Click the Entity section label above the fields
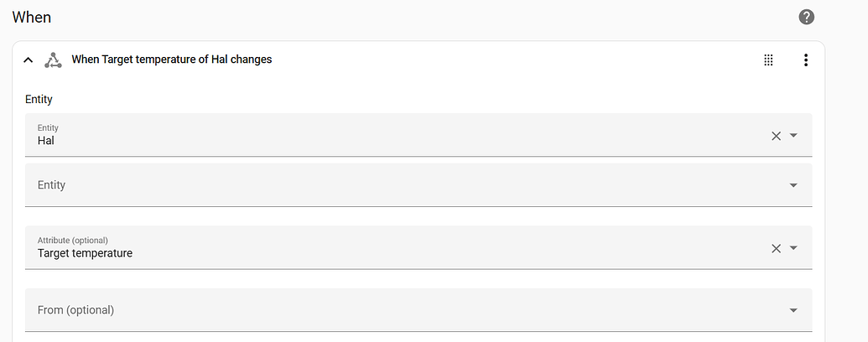 39,99
